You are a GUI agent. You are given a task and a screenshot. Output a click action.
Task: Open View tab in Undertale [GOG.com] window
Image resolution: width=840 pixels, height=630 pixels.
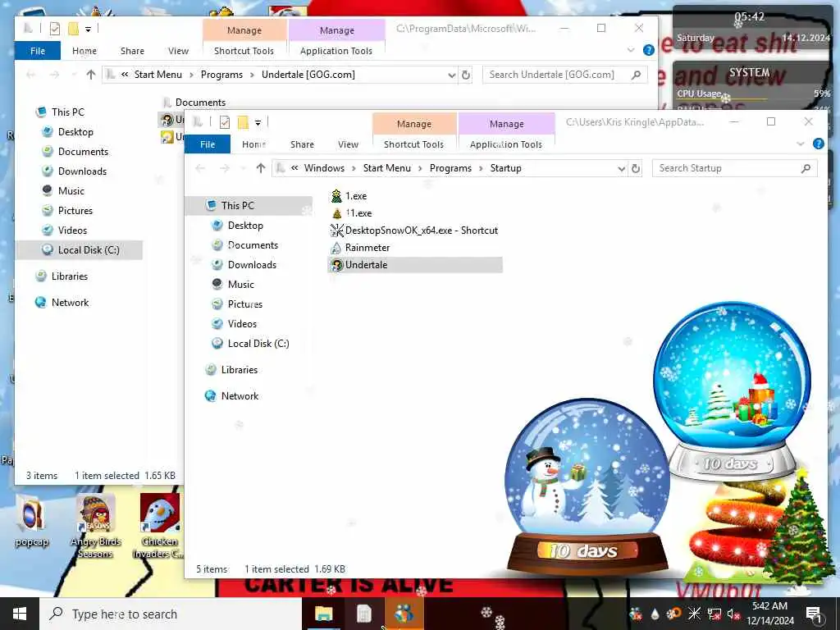(178, 51)
